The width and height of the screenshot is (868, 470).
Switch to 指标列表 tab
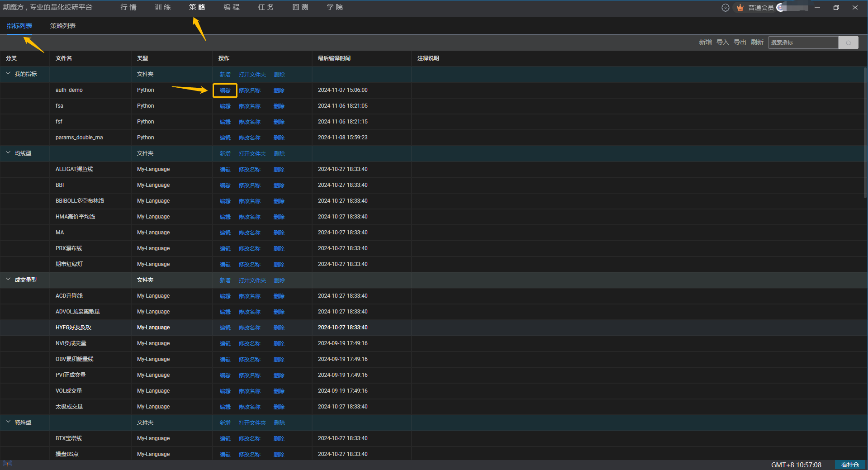pyautogui.click(x=19, y=26)
